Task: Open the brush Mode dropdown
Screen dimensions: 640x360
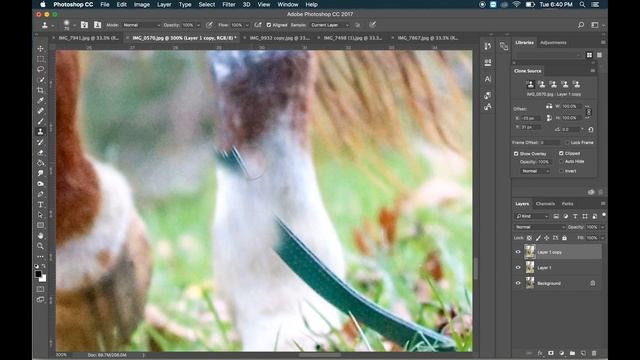Action: click(141, 25)
